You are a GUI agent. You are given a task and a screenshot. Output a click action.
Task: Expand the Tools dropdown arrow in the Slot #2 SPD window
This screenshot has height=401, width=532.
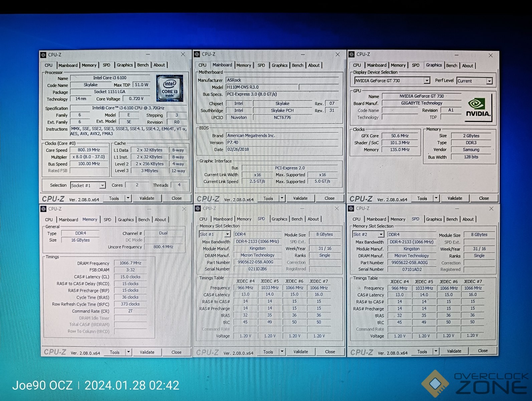pos(436,351)
